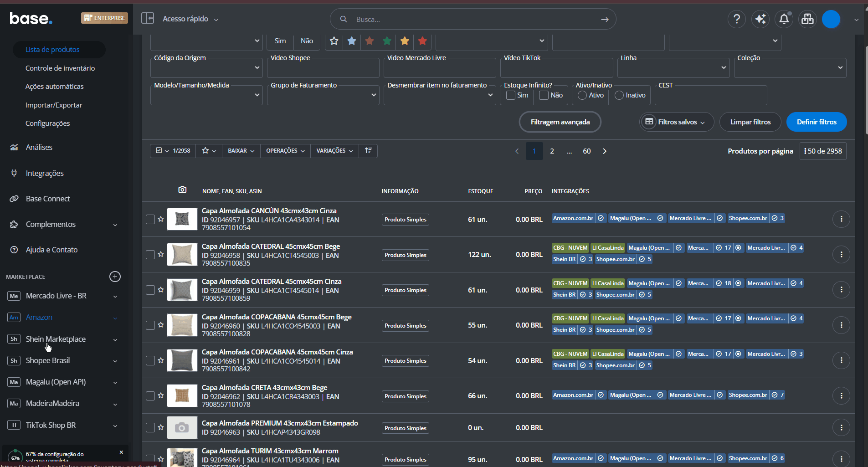
Task: Select the green star rating filter
Action: [x=387, y=41]
